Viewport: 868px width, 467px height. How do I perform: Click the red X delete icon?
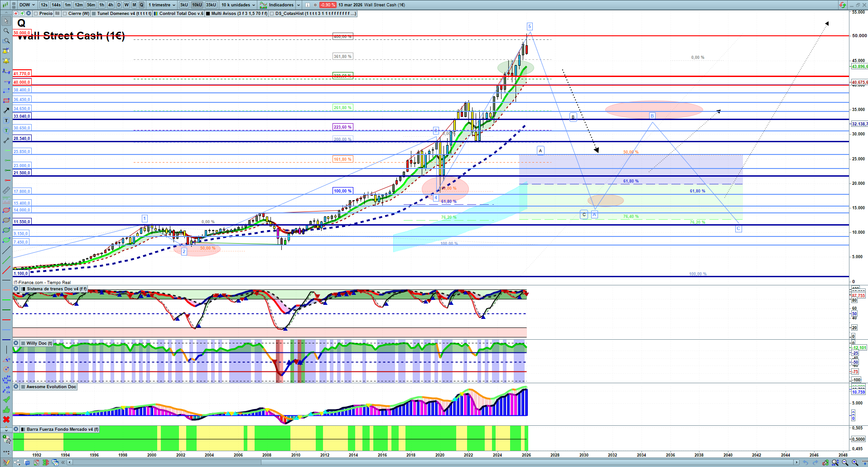(x=6, y=419)
